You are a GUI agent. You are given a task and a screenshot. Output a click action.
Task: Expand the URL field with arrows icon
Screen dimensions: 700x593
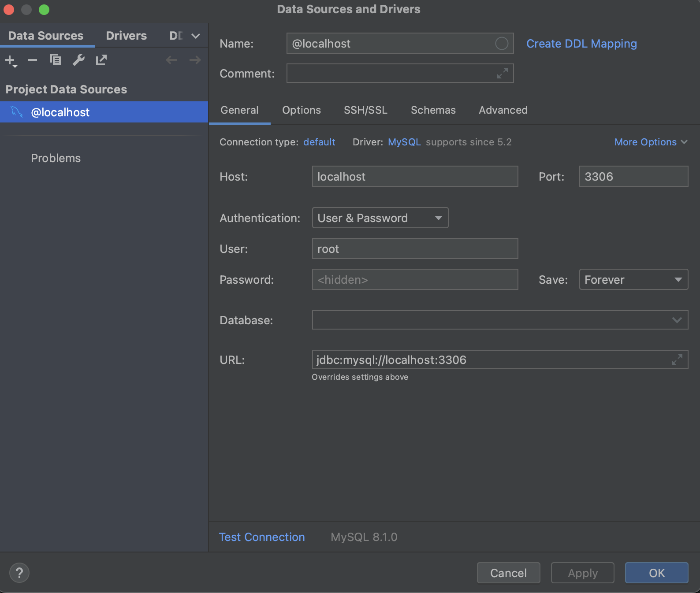click(x=677, y=360)
